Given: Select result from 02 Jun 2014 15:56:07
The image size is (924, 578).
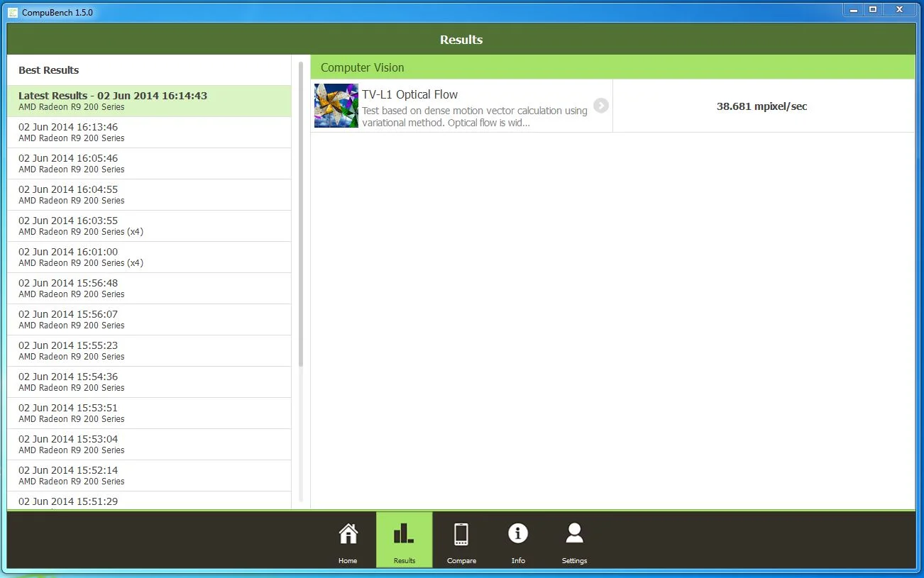Looking at the screenshot, I should pos(149,320).
